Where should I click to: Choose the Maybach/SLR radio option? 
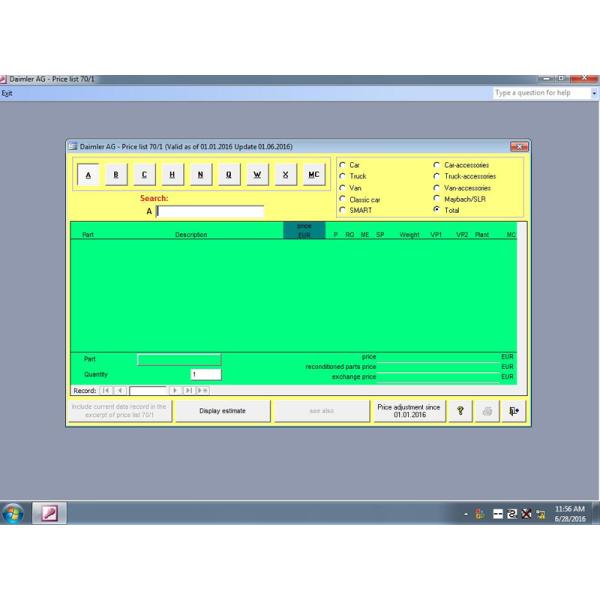(x=436, y=199)
